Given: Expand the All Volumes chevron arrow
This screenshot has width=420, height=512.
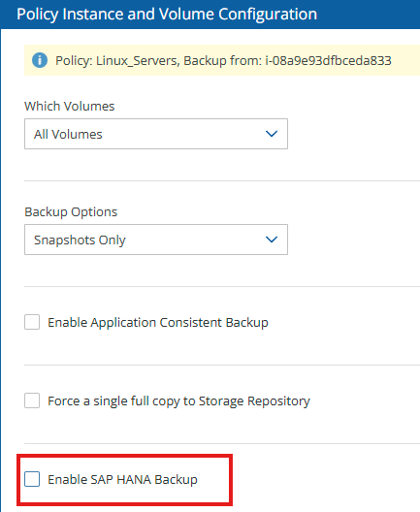Looking at the screenshot, I should click(272, 134).
